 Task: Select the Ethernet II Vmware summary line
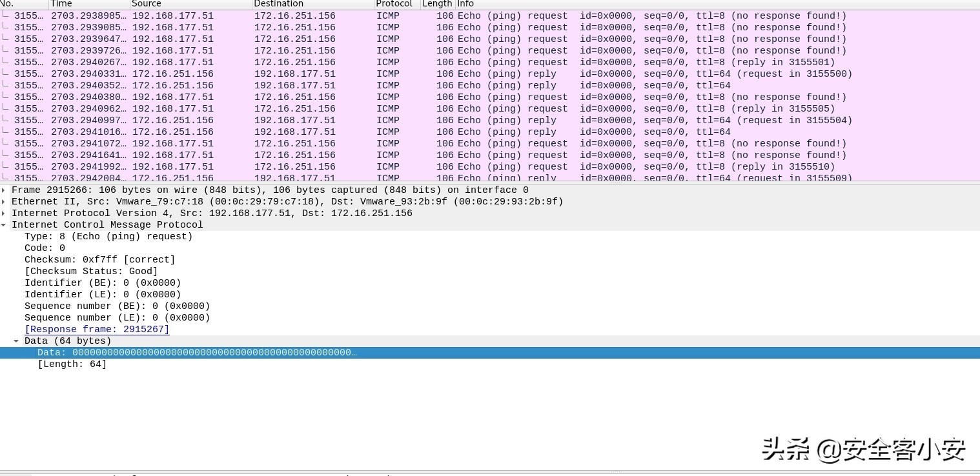click(287, 202)
